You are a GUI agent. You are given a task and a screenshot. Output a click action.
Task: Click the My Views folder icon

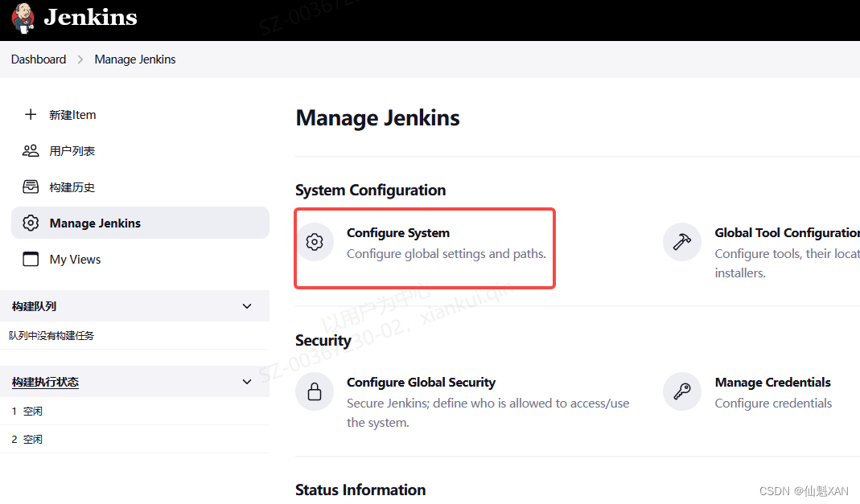pyautogui.click(x=30, y=259)
